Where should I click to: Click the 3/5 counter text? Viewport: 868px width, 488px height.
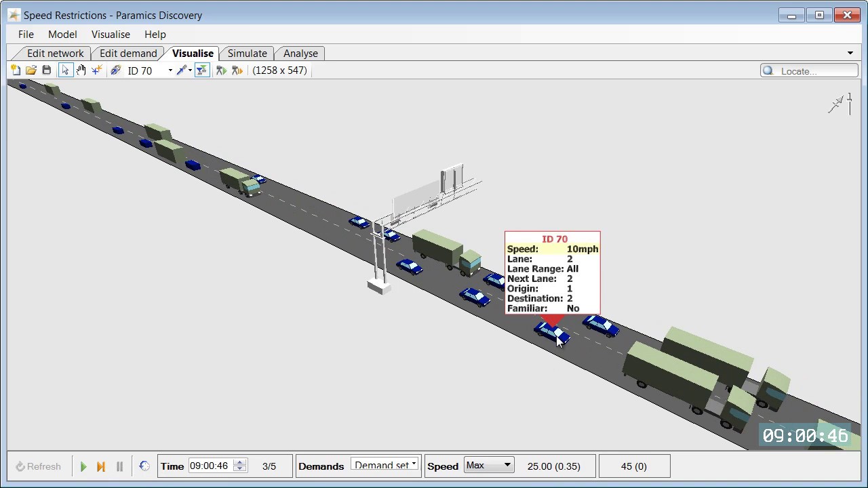coord(269,466)
